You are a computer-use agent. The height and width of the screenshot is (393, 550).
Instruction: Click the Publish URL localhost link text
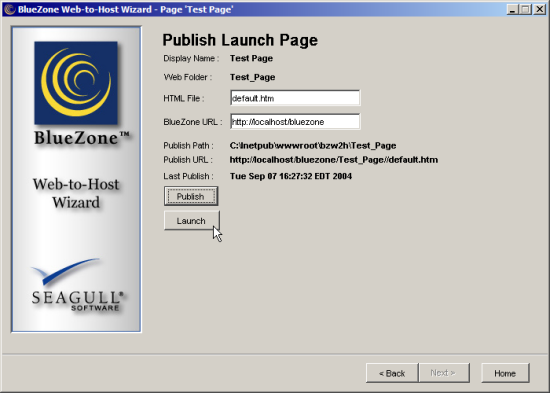pos(334,160)
